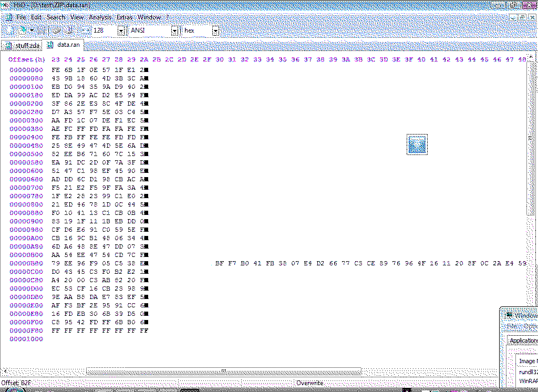Click the horizontal scrollbar left arrow

pos(5,372)
